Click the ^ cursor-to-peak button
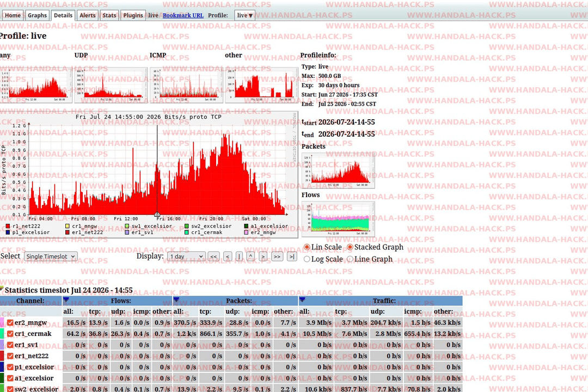 tap(251, 256)
